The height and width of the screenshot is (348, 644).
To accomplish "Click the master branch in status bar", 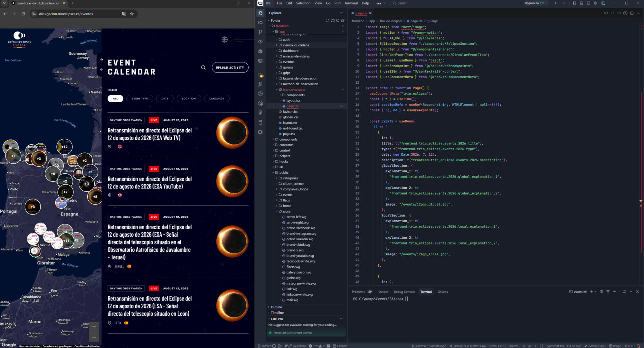I will [264, 346].
